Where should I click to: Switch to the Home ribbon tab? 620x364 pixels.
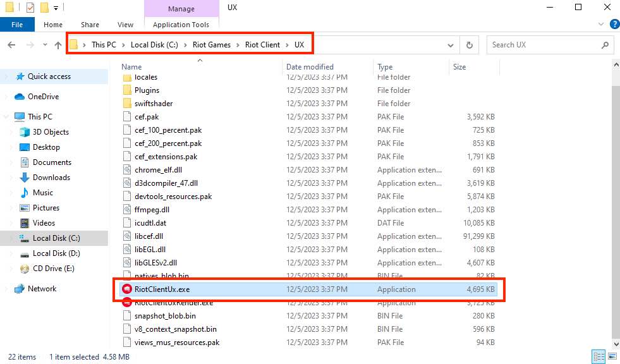[x=53, y=25]
